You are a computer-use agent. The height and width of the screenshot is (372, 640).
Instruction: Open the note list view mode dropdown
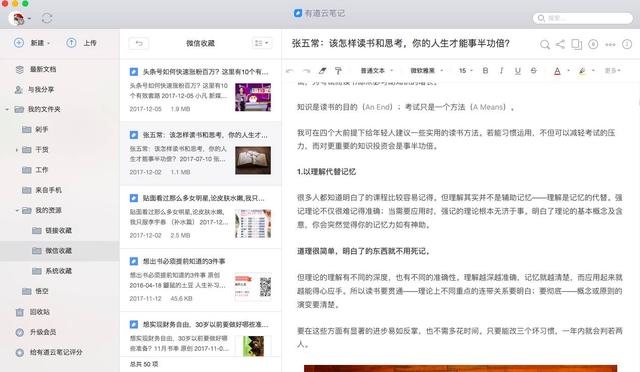coord(262,43)
